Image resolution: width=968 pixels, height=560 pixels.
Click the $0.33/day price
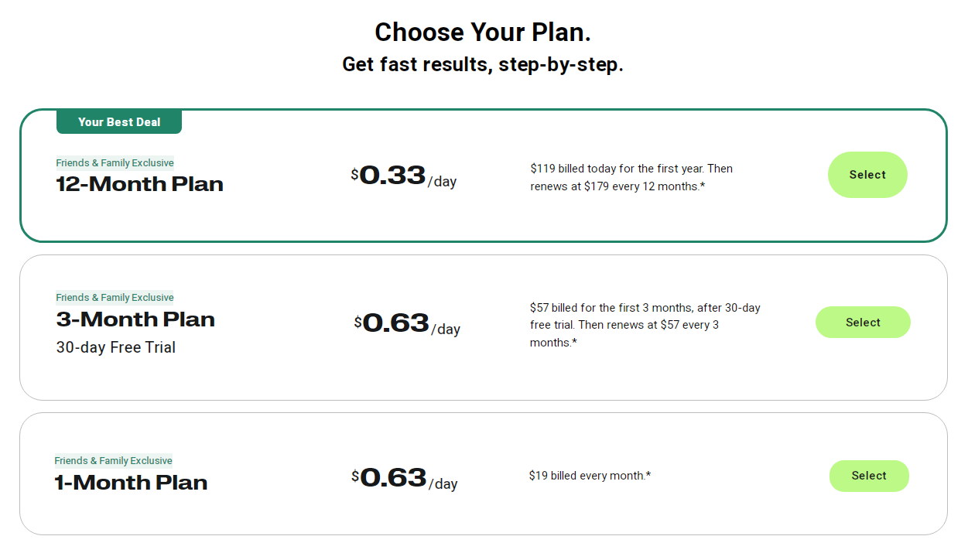(x=403, y=176)
